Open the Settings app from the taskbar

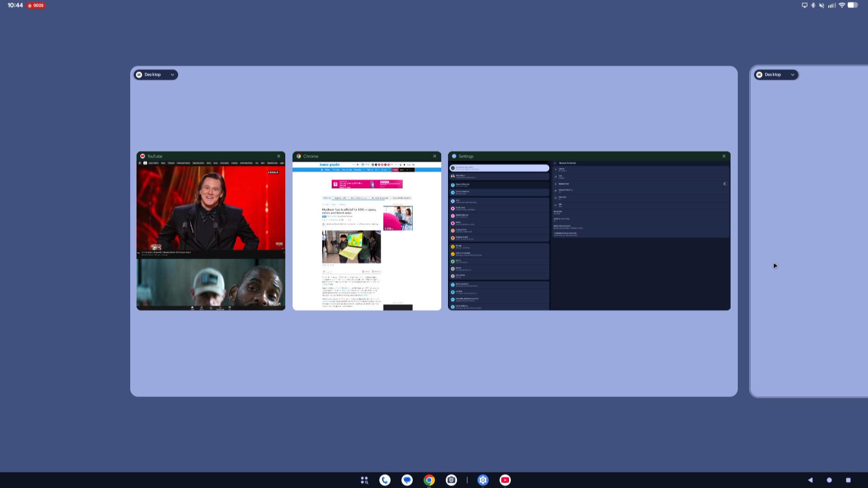pos(483,480)
